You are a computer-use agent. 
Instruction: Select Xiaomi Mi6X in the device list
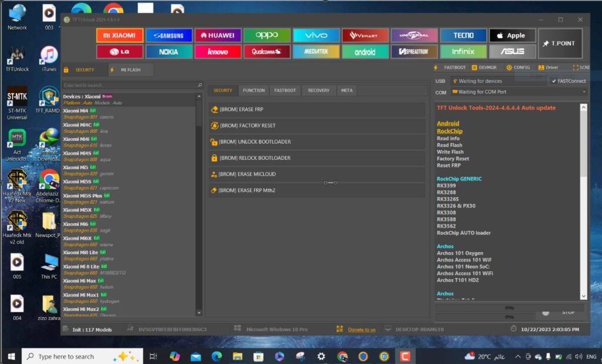click(129, 241)
